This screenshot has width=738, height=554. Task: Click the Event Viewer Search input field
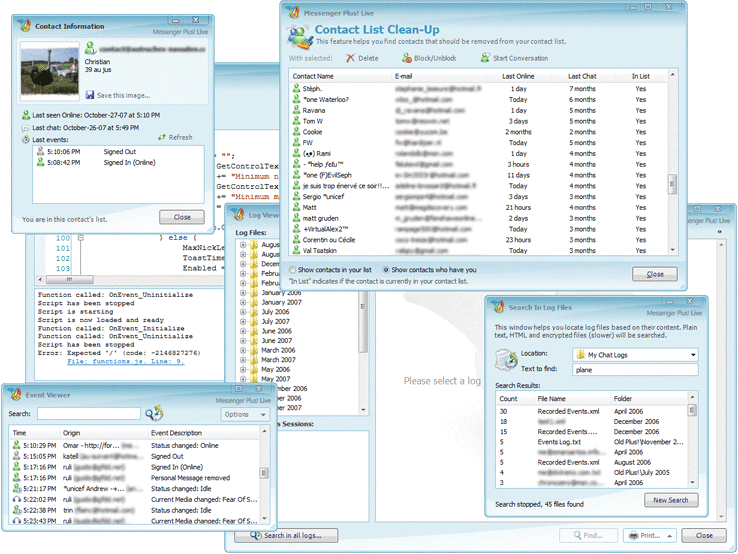tap(89, 413)
